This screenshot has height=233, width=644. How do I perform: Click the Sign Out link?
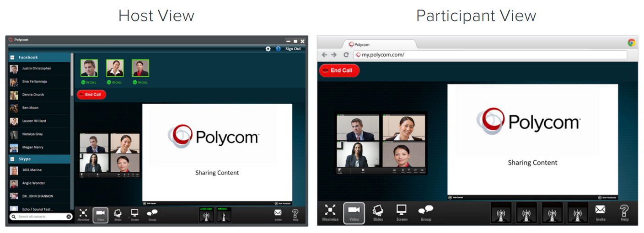tap(293, 49)
